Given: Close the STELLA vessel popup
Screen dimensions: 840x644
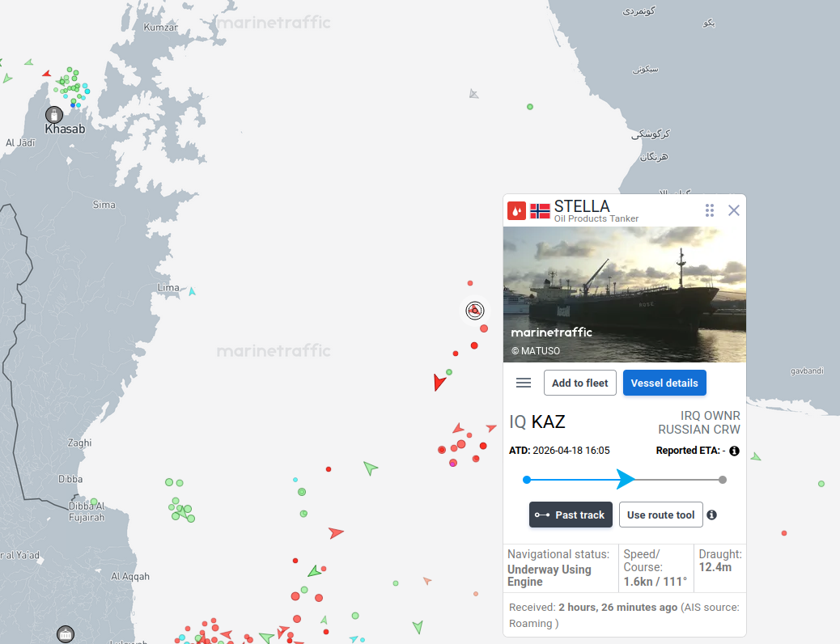Looking at the screenshot, I should click(x=734, y=210).
